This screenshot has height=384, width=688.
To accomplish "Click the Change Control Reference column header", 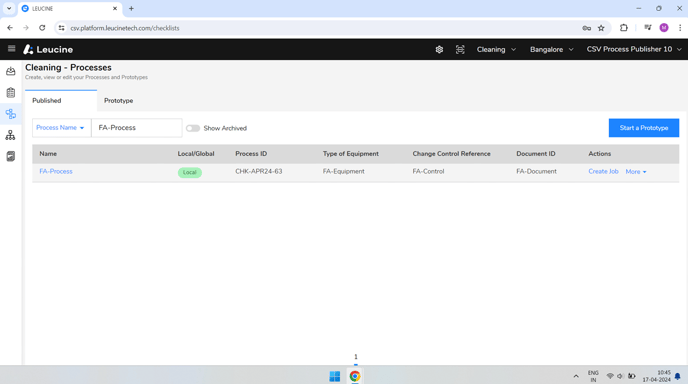I will coord(452,154).
